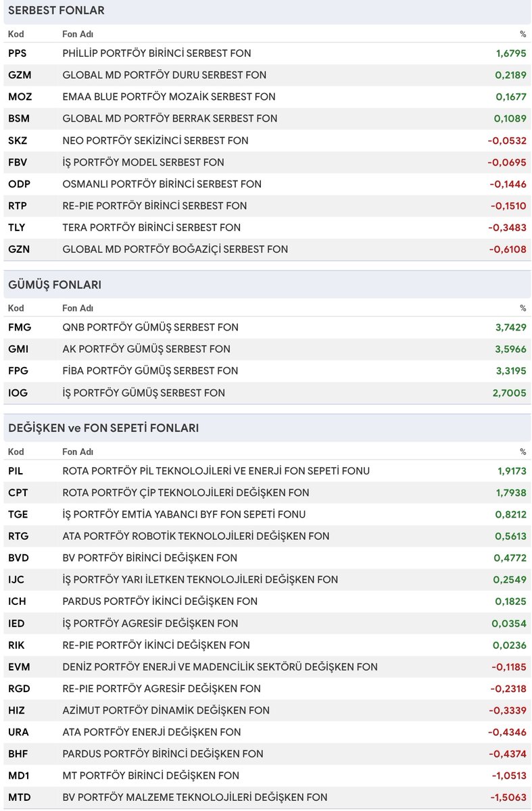The image size is (532, 811).
Task: Select fund code FPG
Action: pyautogui.click(x=19, y=370)
